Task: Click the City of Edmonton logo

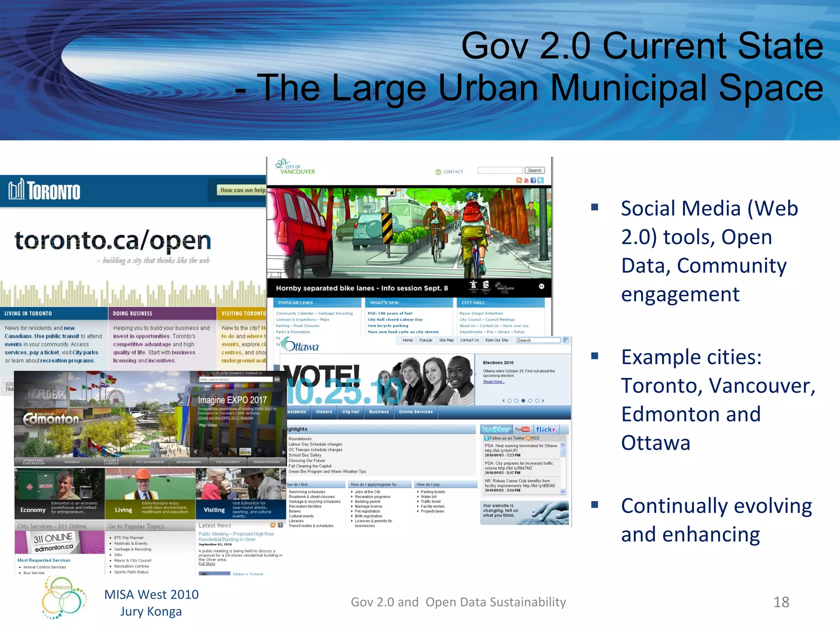Action: (51, 418)
